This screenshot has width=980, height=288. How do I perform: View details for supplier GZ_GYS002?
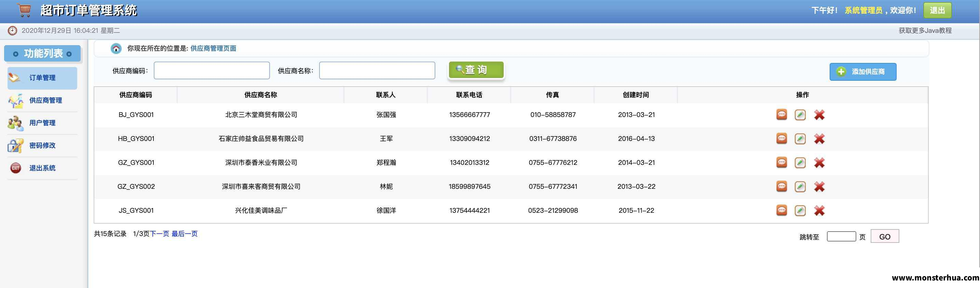[x=781, y=186]
